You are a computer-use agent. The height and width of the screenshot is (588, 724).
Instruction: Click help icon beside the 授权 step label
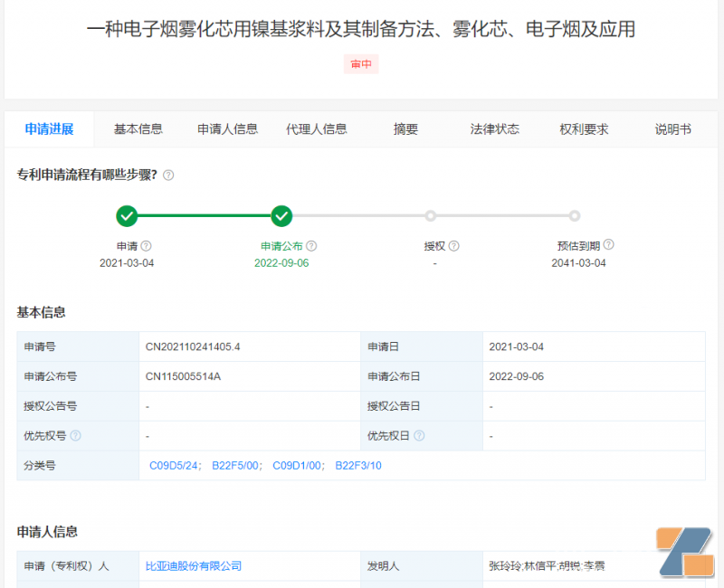pos(455,245)
